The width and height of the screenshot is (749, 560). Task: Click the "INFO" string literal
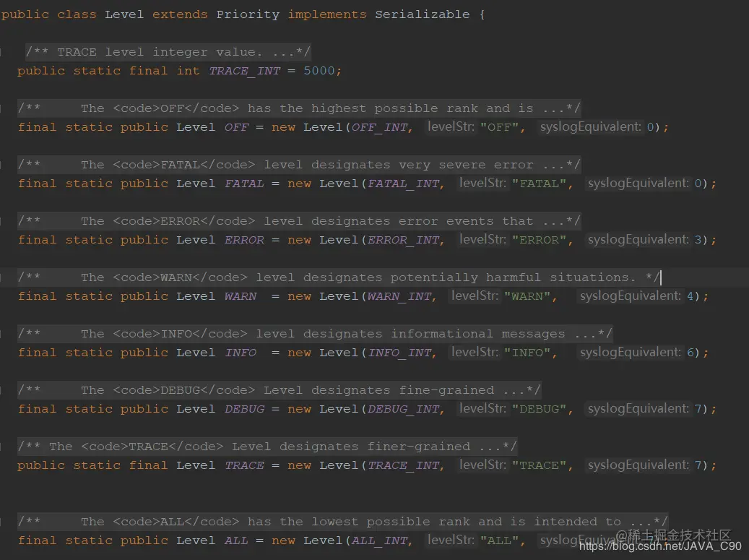(527, 353)
